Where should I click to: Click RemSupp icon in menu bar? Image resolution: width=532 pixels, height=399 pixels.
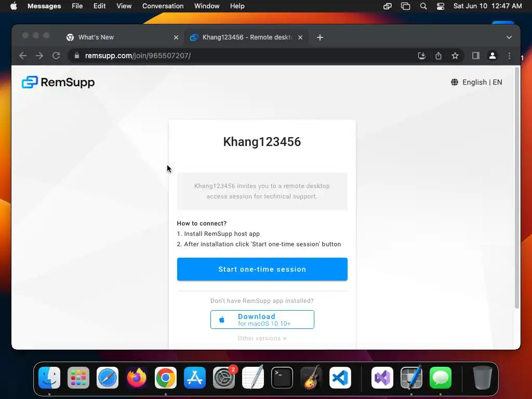[388, 6]
